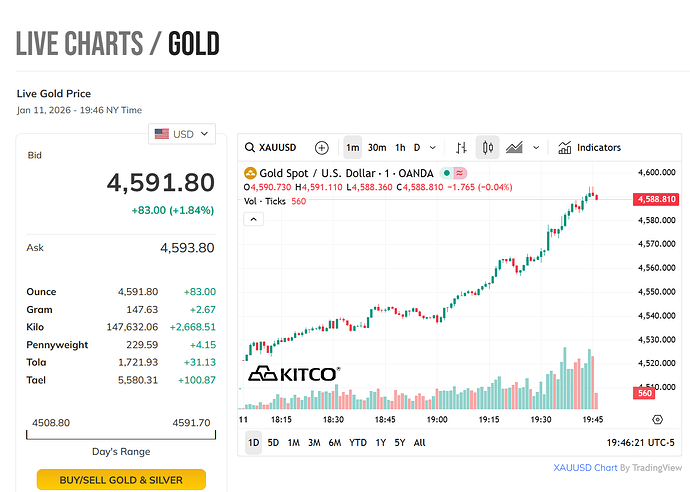Open the chart style dropdown chevron

pyautogui.click(x=536, y=148)
